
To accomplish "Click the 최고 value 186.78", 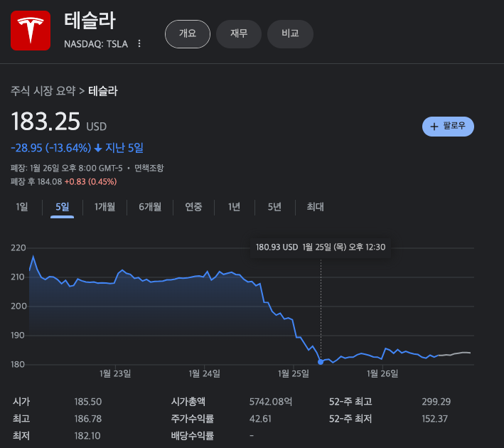I will [88, 419].
